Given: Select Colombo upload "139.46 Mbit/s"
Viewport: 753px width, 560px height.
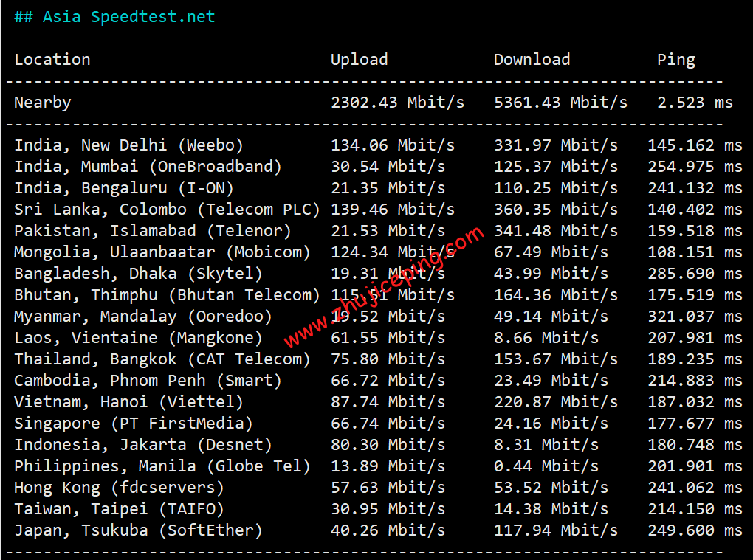Looking at the screenshot, I should point(393,210).
